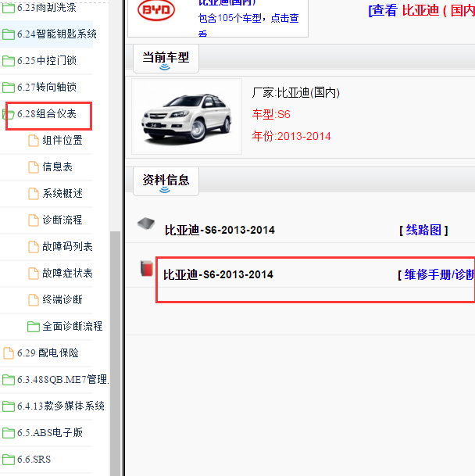
Task: Click 包含105个车型 link
Action: pos(248,18)
